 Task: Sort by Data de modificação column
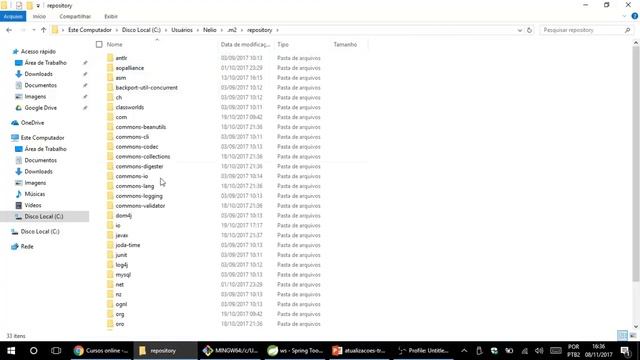245,44
